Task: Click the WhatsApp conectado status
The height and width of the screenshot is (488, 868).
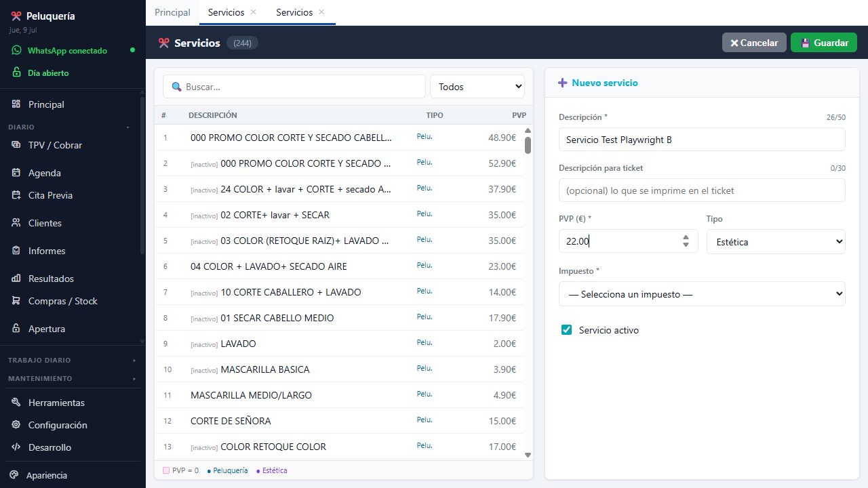Action: (67, 50)
